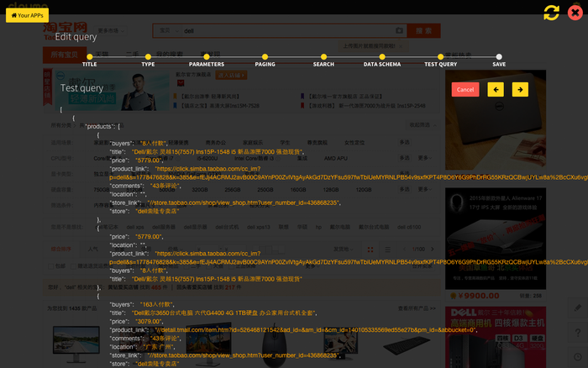Click the monitor product thumbnail at bottom left
588x368 pixels.
[x=76, y=344]
